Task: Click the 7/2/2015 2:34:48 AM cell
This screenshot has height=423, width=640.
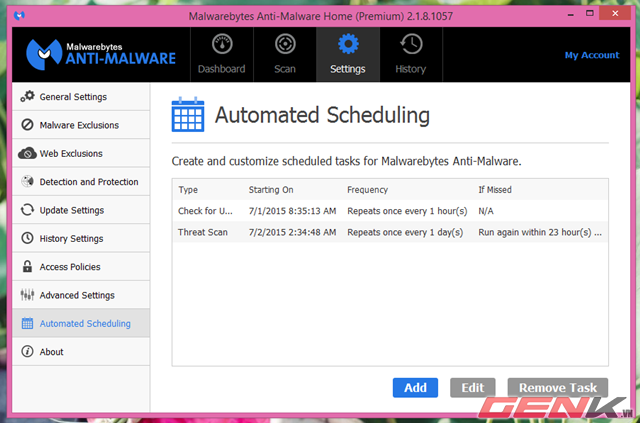Action: pos(292,232)
